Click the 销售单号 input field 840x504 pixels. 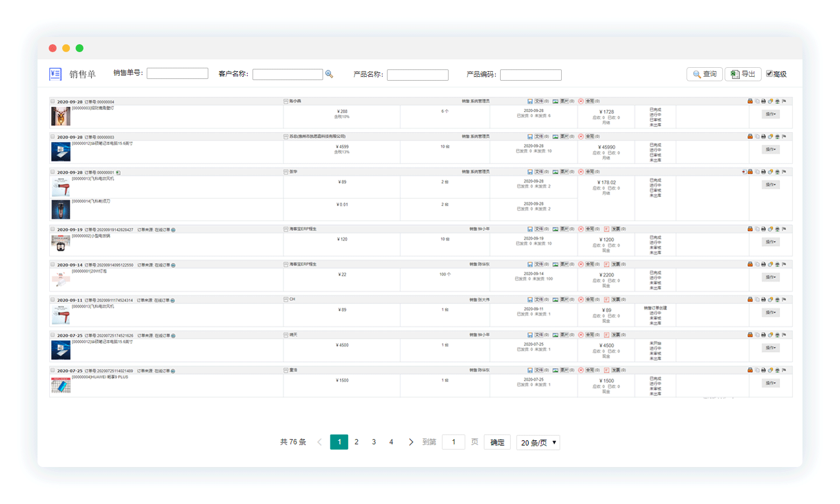[x=178, y=73]
